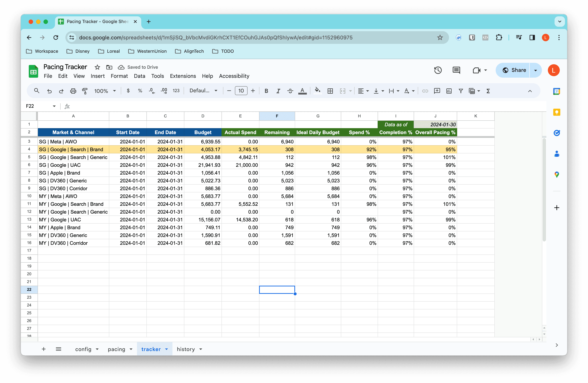
Task: Open the Format menu
Action: pos(119,76)
